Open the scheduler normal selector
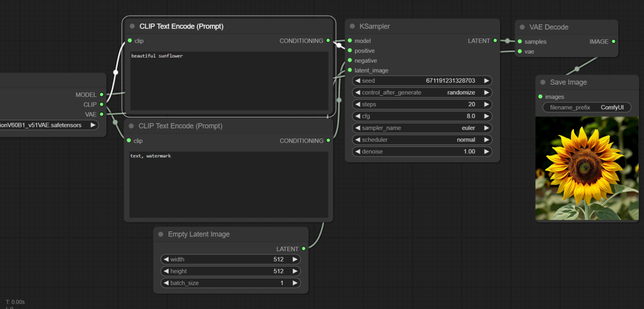The image size is (644, 309). coord(422,140)
